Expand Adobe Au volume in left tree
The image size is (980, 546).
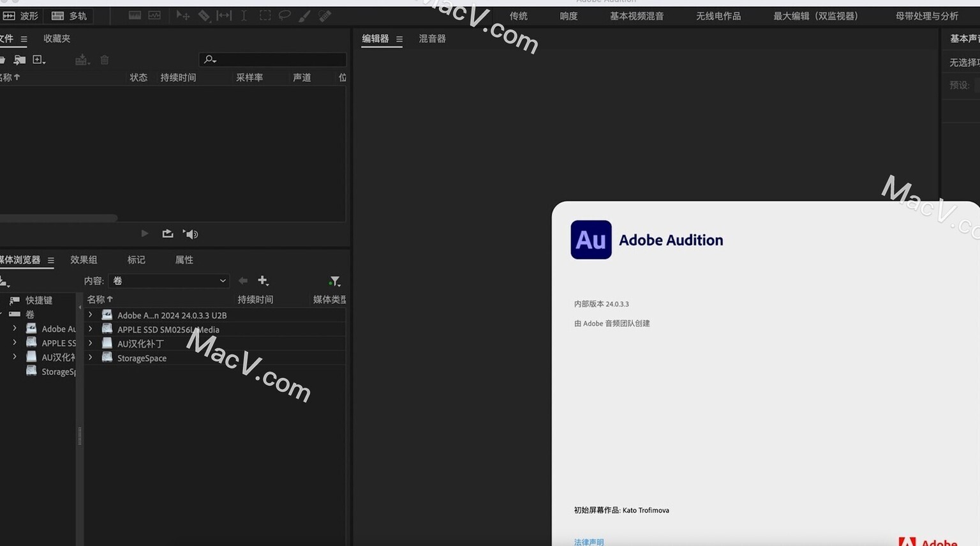(15, 328)
